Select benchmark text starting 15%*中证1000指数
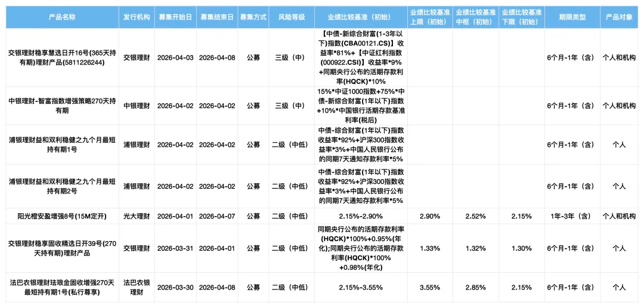 (x=361, y=106)
